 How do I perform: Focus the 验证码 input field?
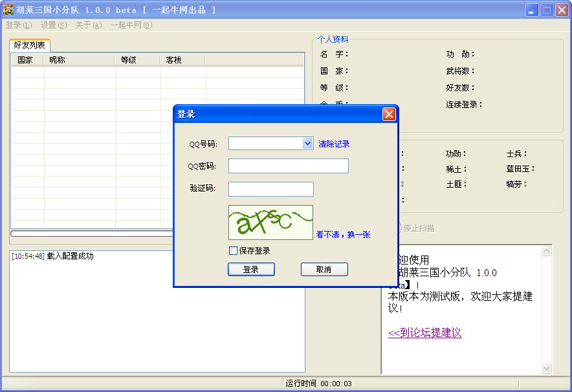point(270,189)
